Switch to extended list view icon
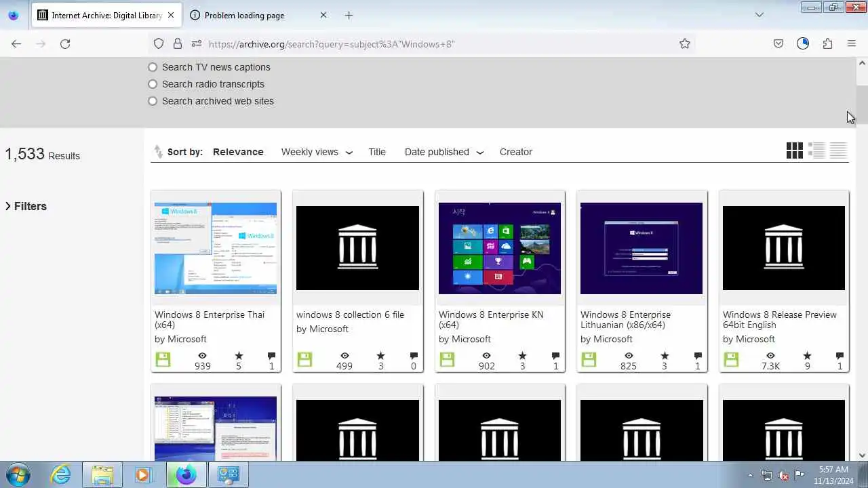This screenshot has height=488, width=868. 816,150
